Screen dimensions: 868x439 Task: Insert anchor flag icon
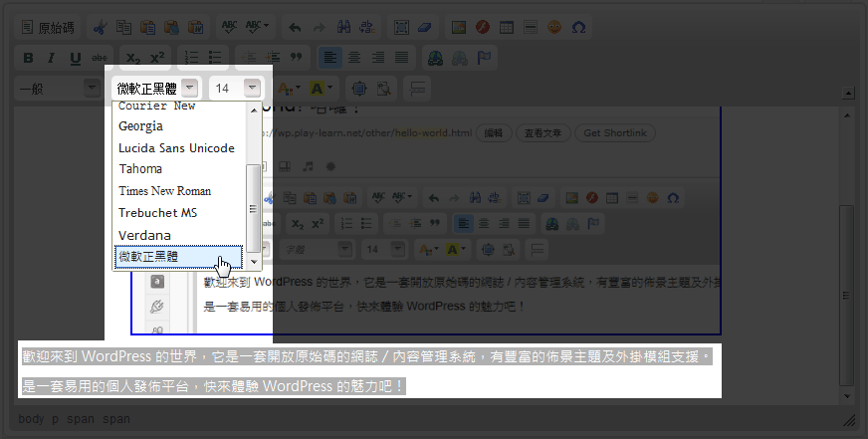(484, 58)
